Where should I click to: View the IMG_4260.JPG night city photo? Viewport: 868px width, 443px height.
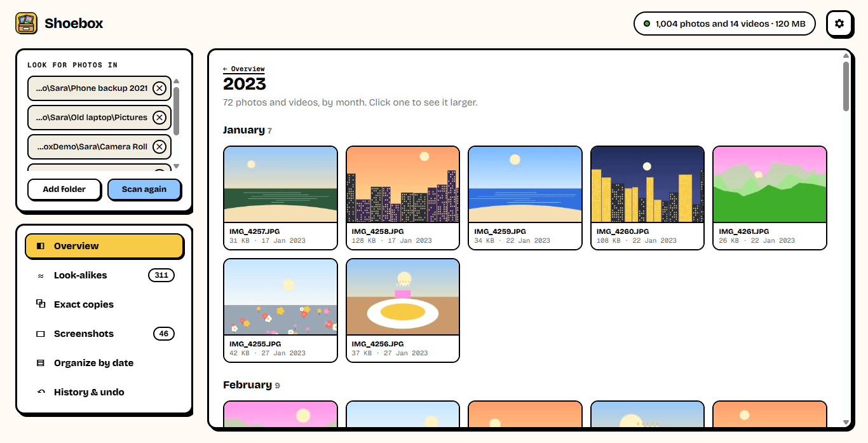[x=648, y=198]
